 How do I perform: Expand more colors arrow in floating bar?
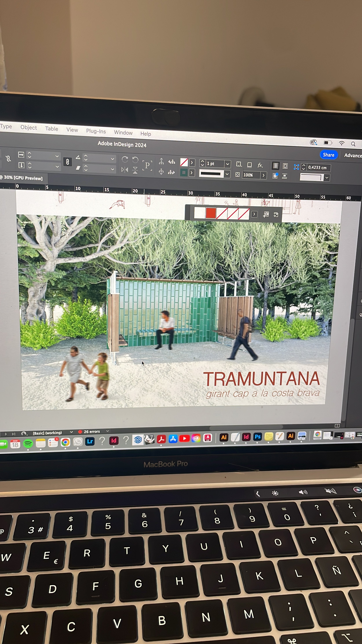tap(254, 214)
